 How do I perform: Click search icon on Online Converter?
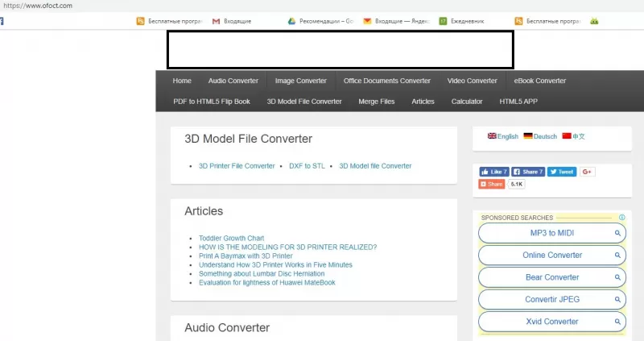[x=617, y=255]
